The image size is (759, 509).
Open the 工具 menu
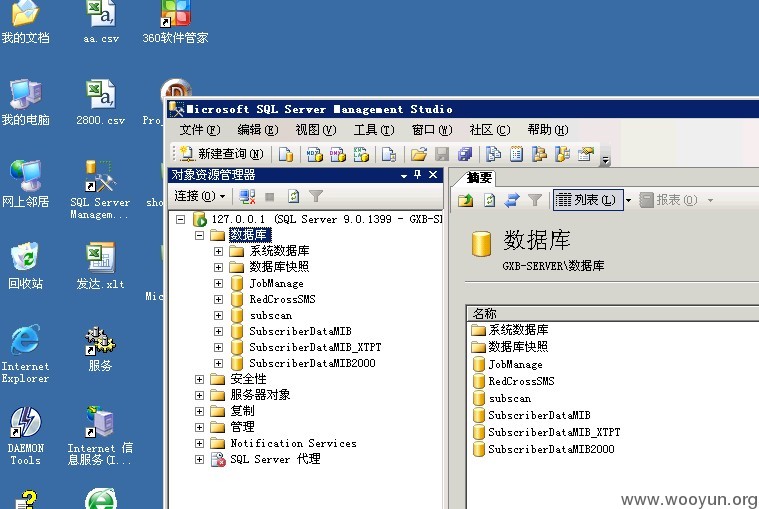point(374,130)
